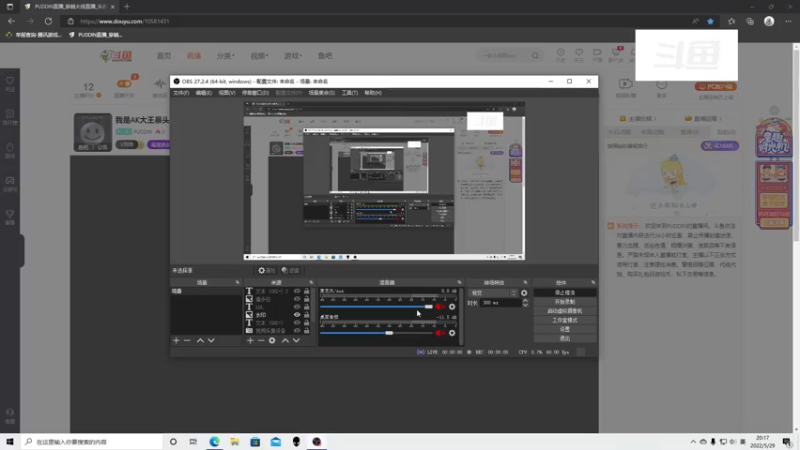800x450 pixels.
Task: Move the selected source up
Action: [x=285, y=340]
